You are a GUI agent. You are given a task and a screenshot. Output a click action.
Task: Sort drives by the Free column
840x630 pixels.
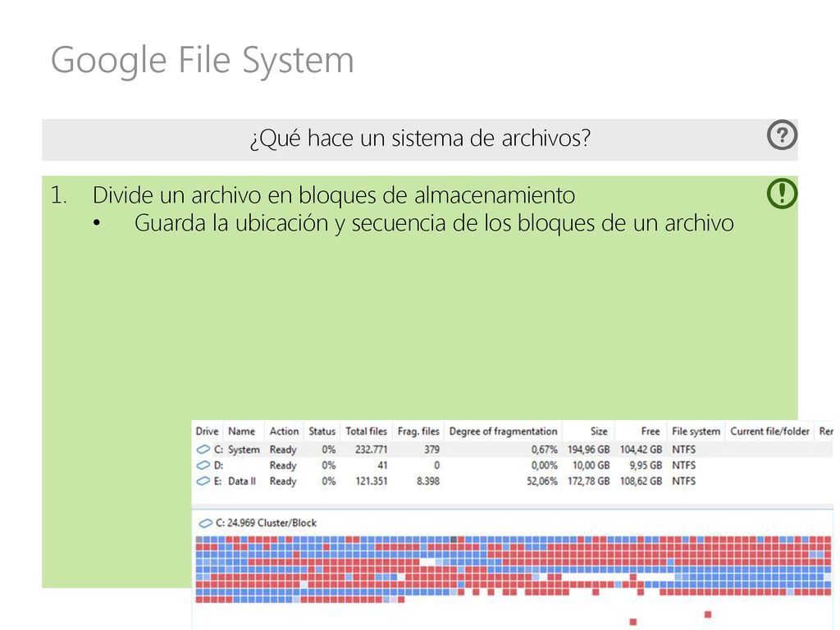click(651, 431)
